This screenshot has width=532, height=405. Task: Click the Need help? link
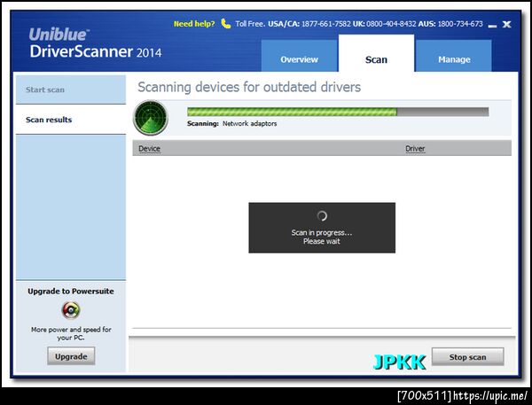click(x=194, y=24)
